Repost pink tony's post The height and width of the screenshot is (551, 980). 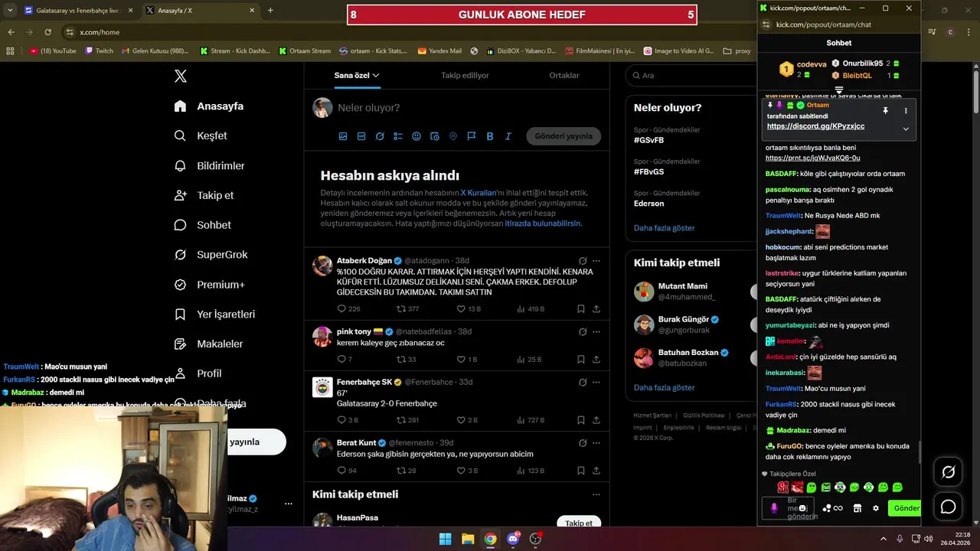click(400, 359)
